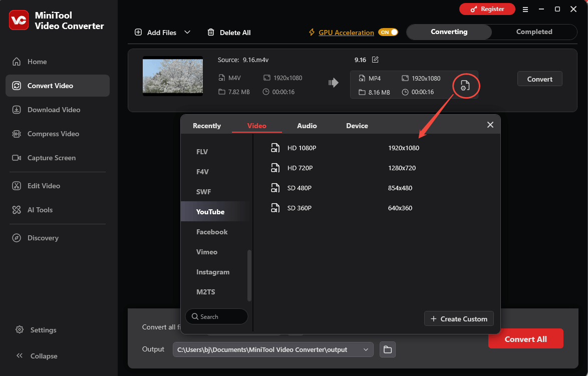Switch to the Completed tab
The height and width of the screenshot is (376, 588).
point(534,32)
